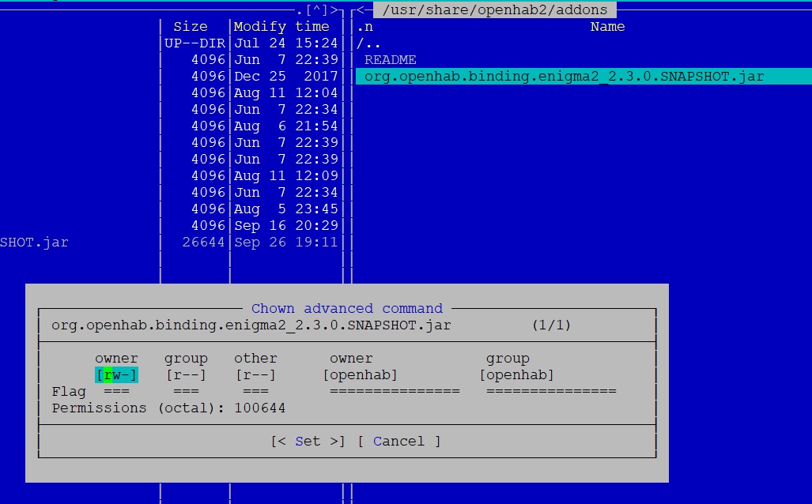Select the README file in the right panel
The image size is (812, 504).
(x=390, y=60)
